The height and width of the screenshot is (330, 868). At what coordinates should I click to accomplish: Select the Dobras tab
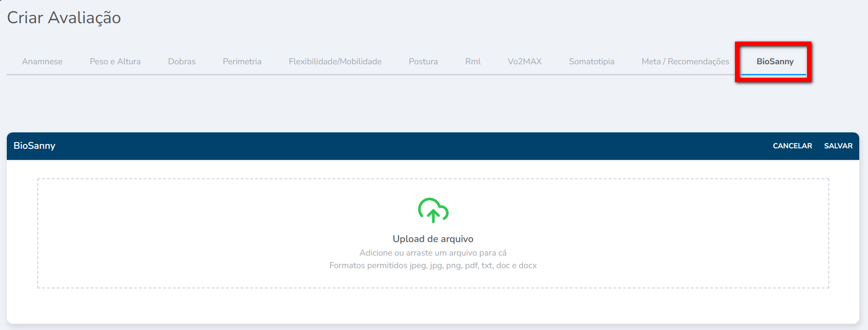182,61
